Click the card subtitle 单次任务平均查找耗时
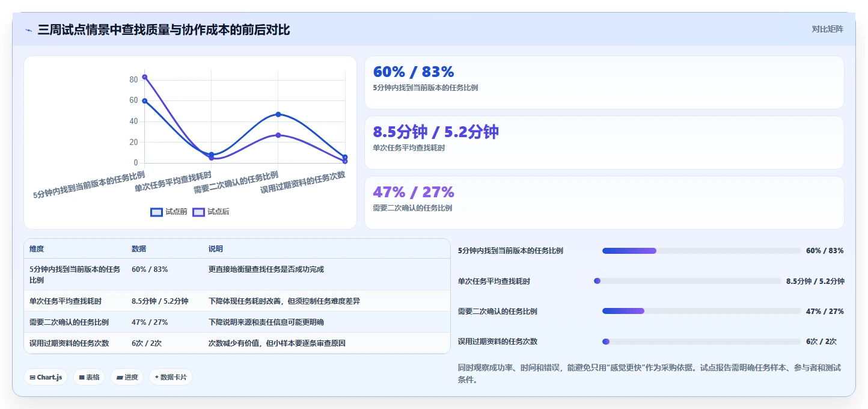The image size is (868, 409). coord(409,148)
